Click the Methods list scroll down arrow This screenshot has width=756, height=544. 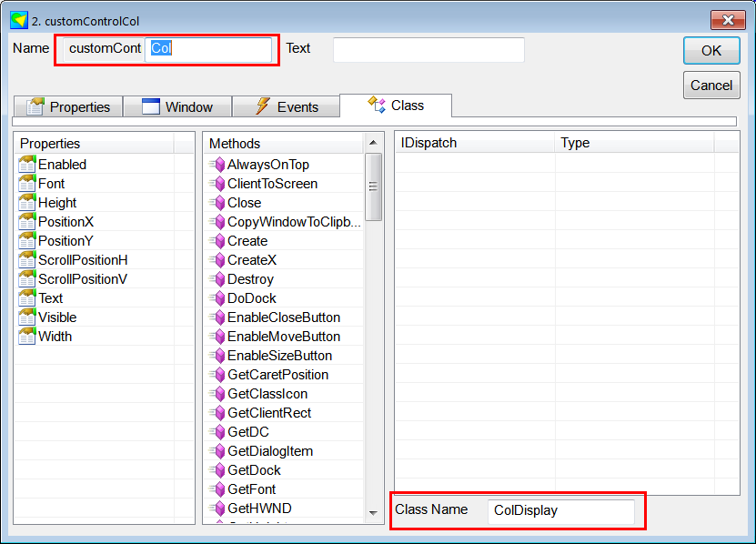(373, 513)
